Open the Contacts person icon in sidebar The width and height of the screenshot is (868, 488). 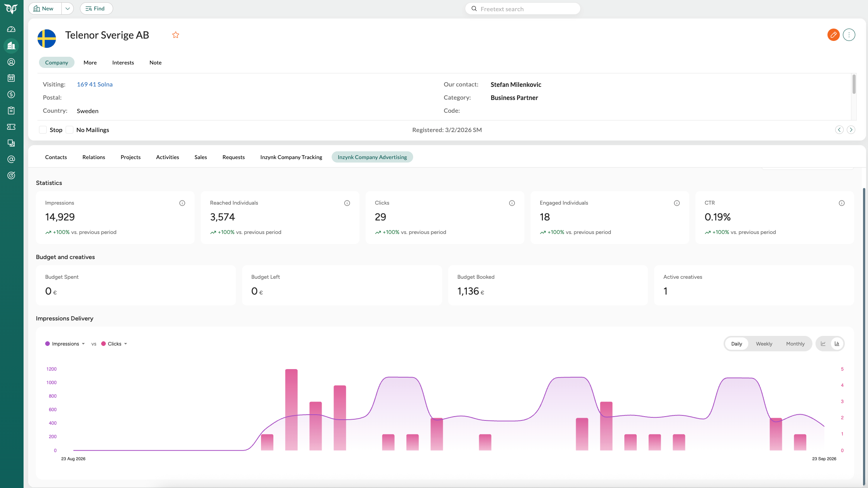click(11, 62)
